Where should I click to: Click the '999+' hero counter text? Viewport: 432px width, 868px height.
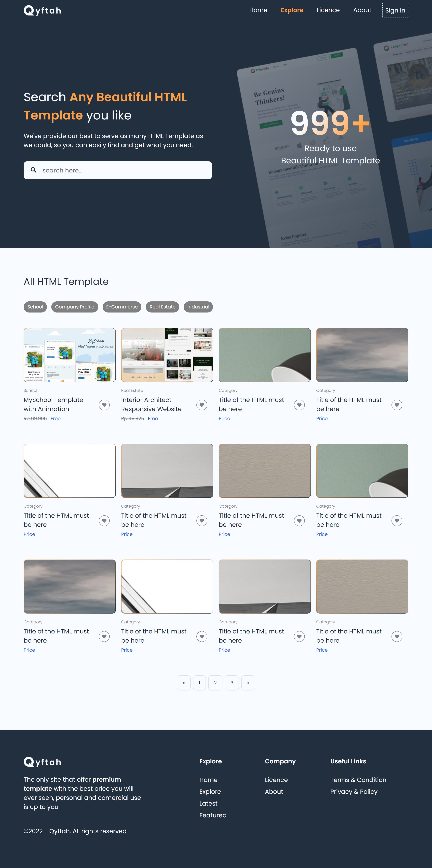(330, 123)
